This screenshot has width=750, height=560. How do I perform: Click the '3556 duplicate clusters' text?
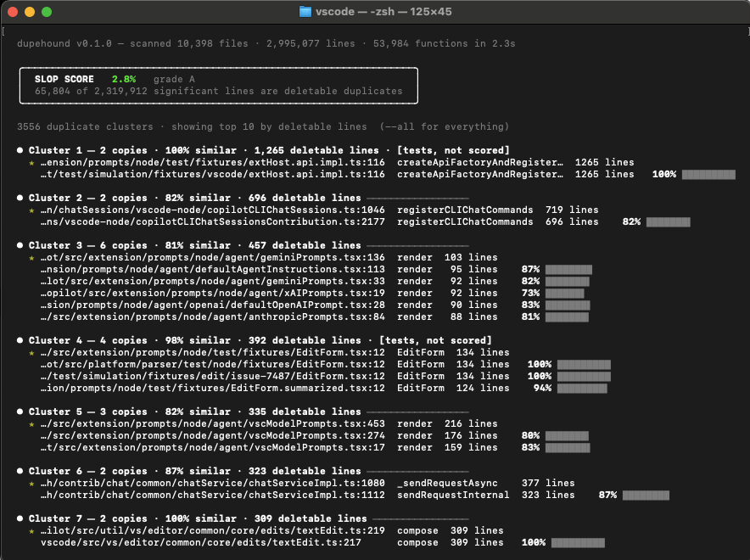tap(85, 126)
